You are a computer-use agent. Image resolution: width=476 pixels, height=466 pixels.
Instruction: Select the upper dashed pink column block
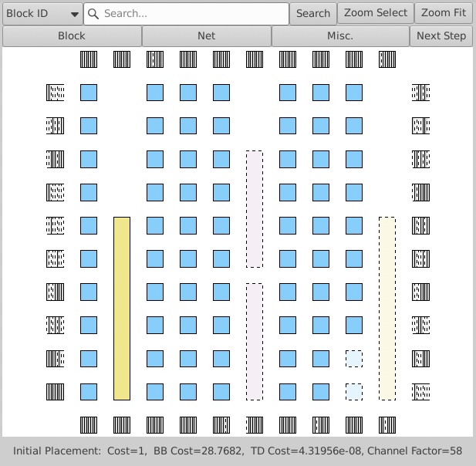click(255, 209)
